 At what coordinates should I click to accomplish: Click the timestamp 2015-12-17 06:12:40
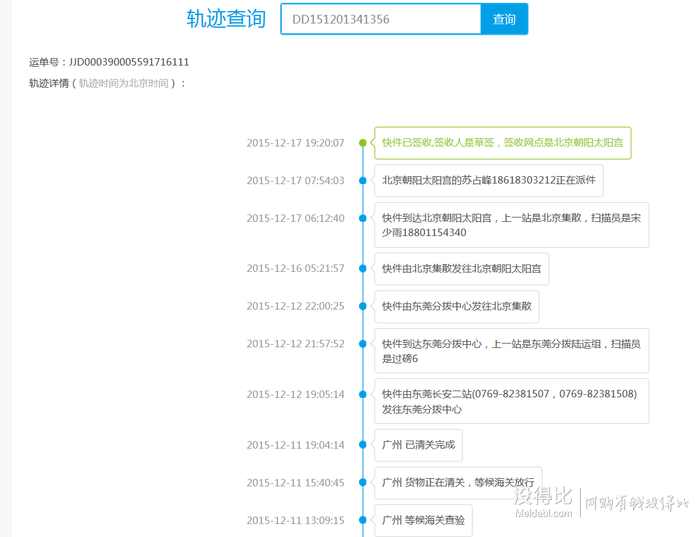click(296, 218)
